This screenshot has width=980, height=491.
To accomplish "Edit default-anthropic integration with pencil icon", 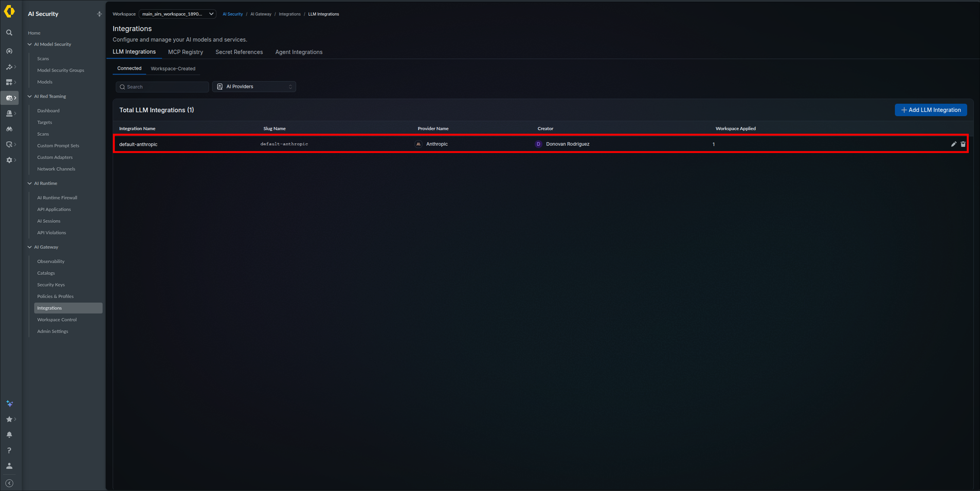I will point(954,144).
